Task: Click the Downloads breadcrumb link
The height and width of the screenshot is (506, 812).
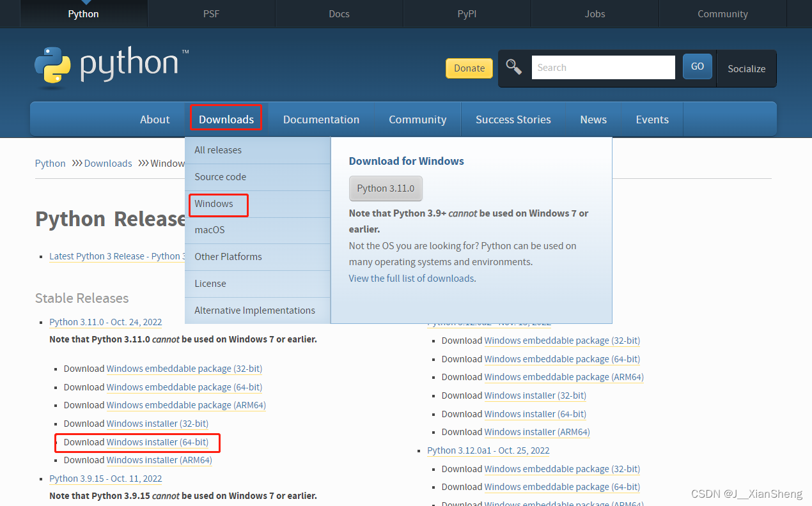Action: coord(108,164)
